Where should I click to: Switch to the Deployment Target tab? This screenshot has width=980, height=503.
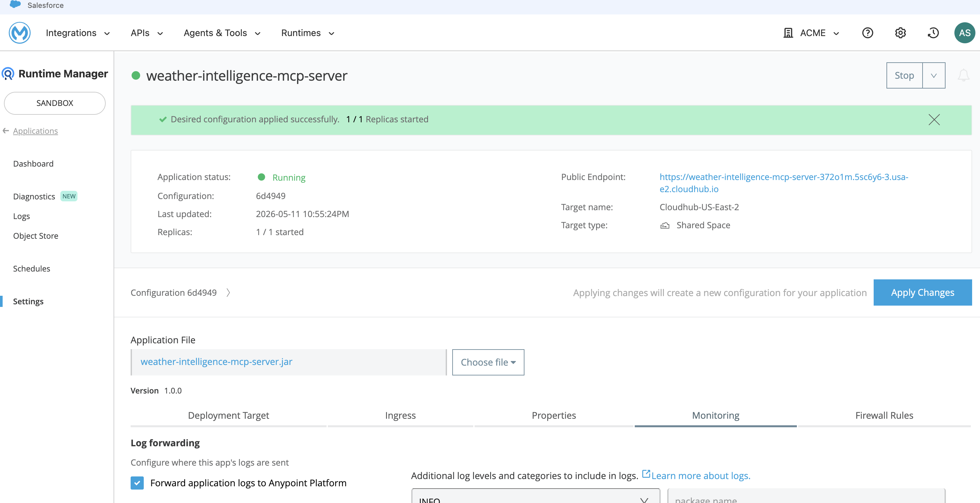228,415
